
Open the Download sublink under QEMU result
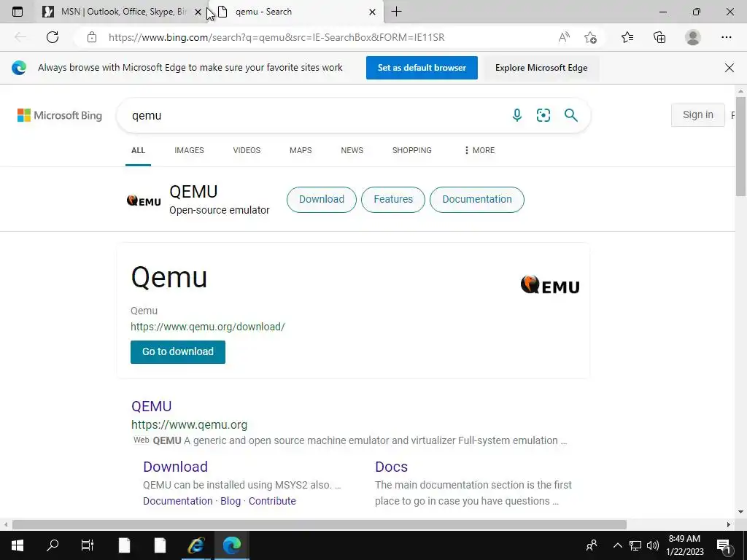(175, 467)
